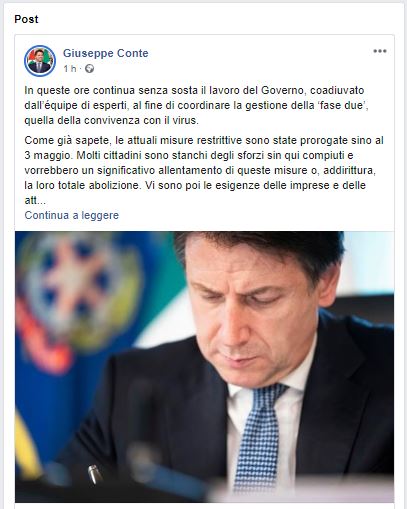Click the blue checkered tie in the photo
The width and height of the screenshot is (407, 509).
click(x=258, y=438)
